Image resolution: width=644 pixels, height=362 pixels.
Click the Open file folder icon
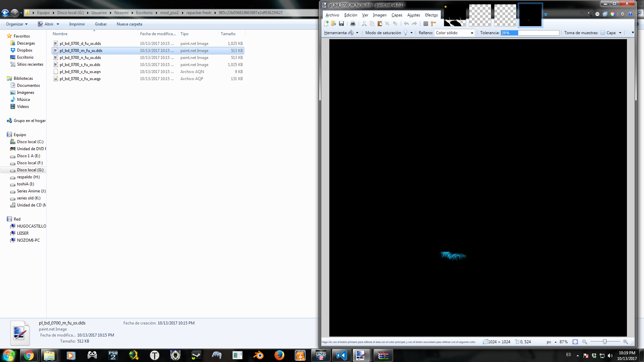(x=333, y=23)
